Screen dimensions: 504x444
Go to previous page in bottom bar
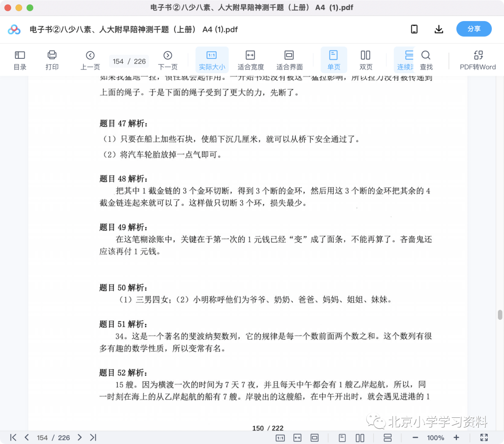point(27,437)
